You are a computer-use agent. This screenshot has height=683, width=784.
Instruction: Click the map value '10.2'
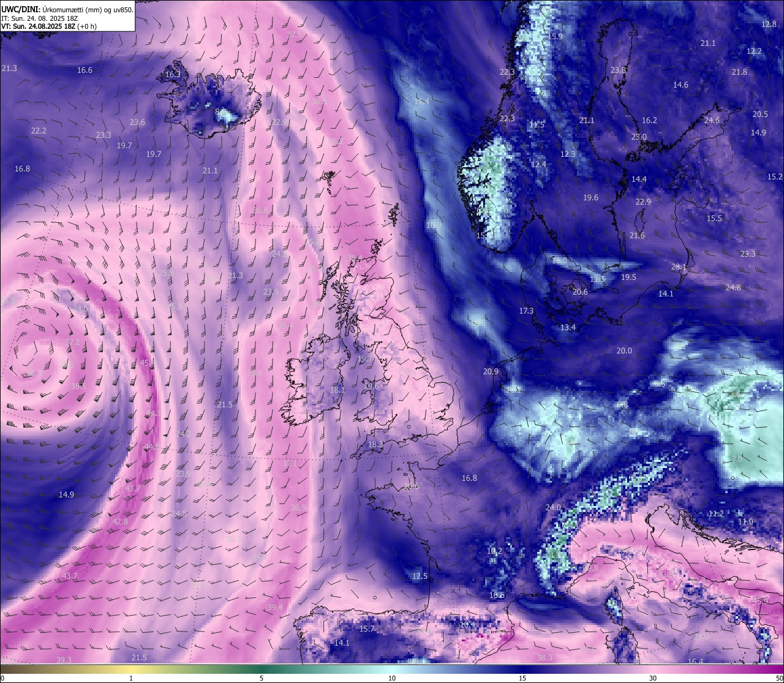click(494, 551)
